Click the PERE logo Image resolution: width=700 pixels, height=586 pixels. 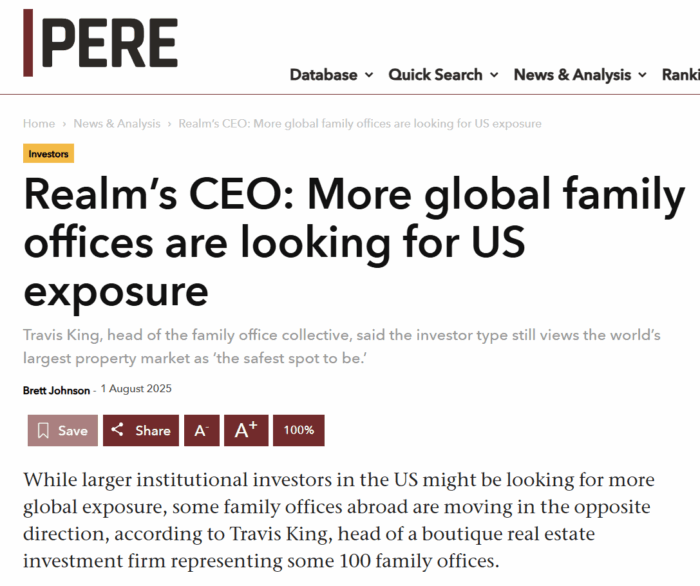click(101, 43)
